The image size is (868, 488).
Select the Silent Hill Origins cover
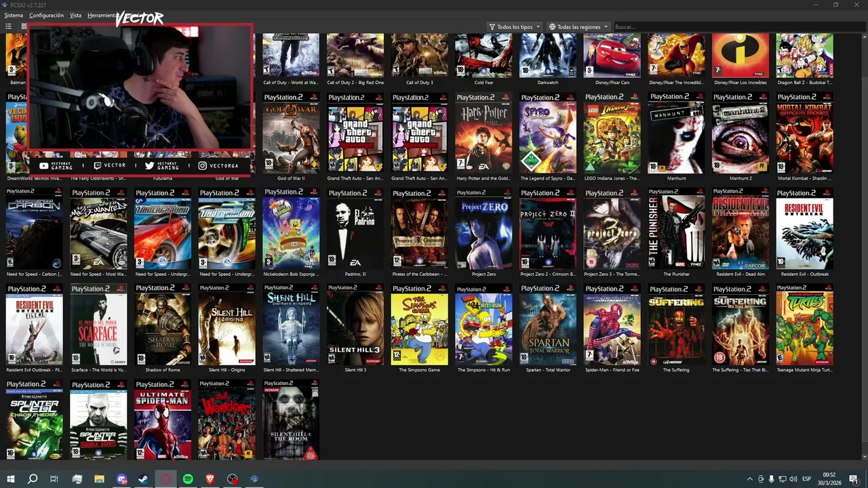point(226,325)
